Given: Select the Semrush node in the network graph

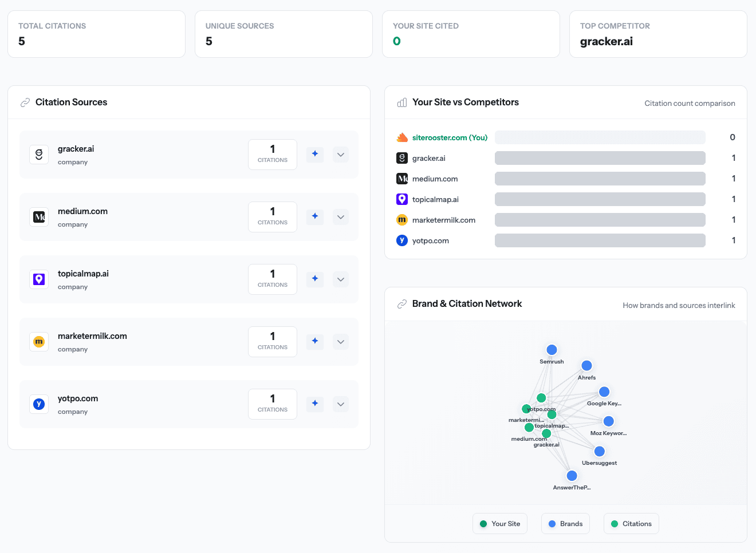Looking at the screenshot, I should click(x=552, y=350).
